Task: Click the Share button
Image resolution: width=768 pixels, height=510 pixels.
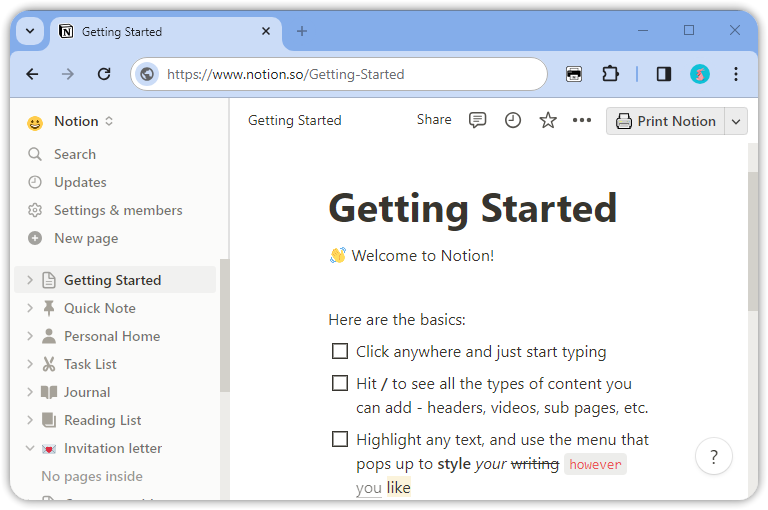Action: pos(434,120)
